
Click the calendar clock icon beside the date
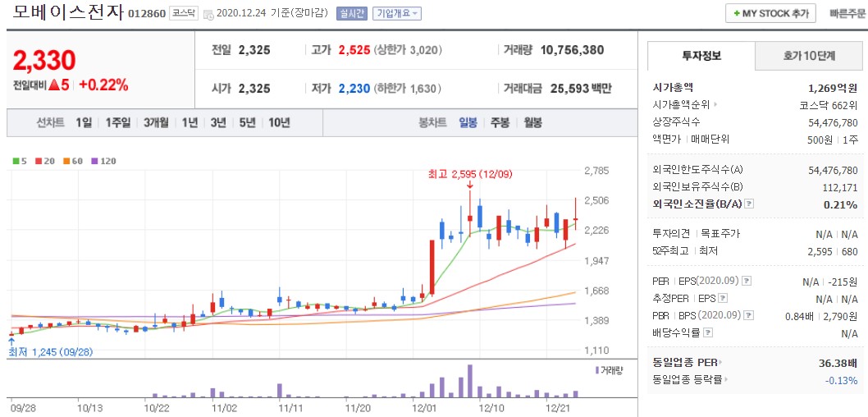coord(208,15)
